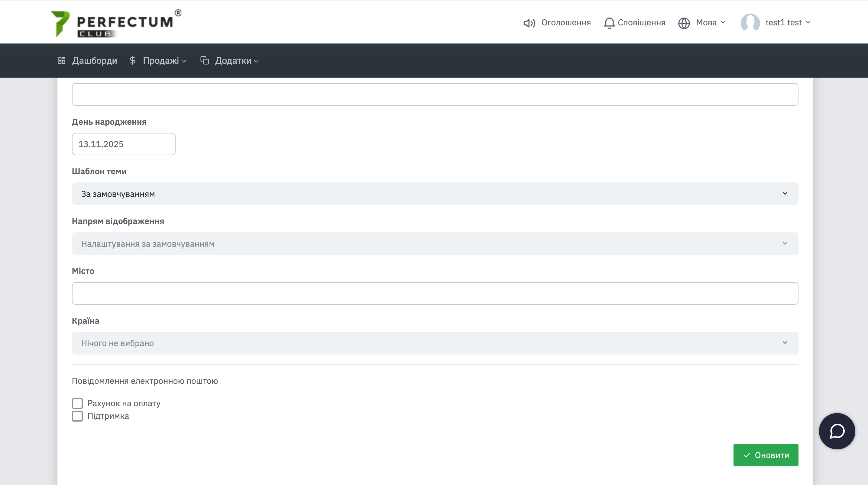Click the dollar sign sales icon
The height and width of the screenshot is (485, 868).
coord(132,61)
